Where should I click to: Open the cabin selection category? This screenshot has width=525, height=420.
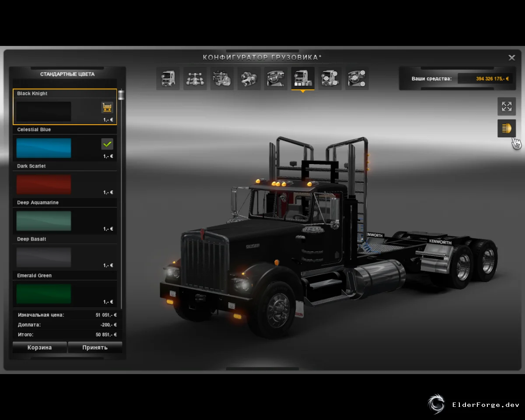coord(168,79)
